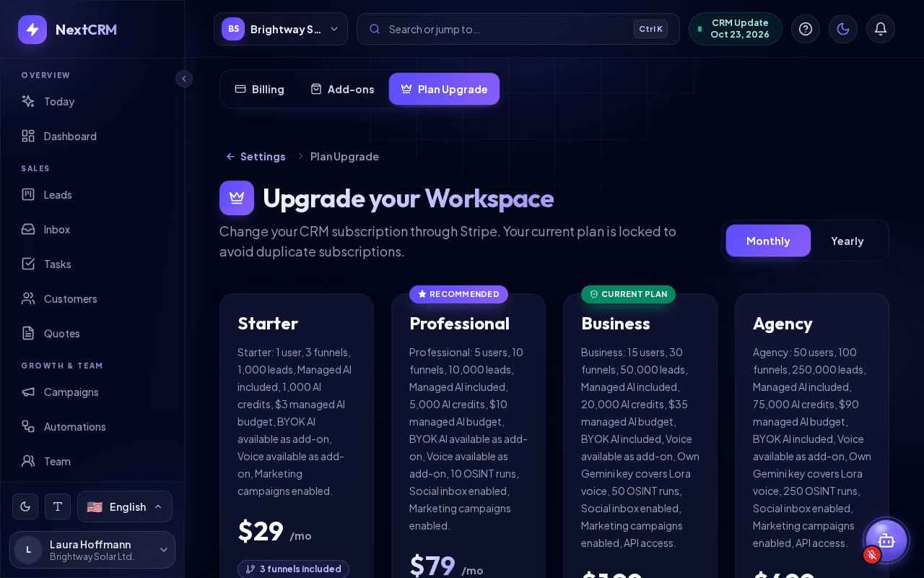Image resolution: width=924 pixels, height=578 pixels.
Task: Toggle theme moon button in sidebar footer
Action: [25, 506]
